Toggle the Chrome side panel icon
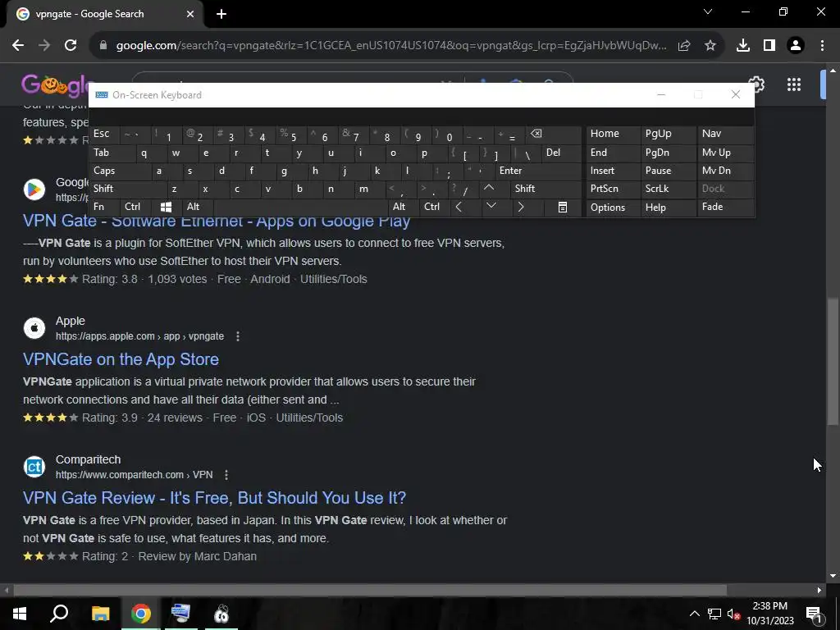 click(769, 46)
